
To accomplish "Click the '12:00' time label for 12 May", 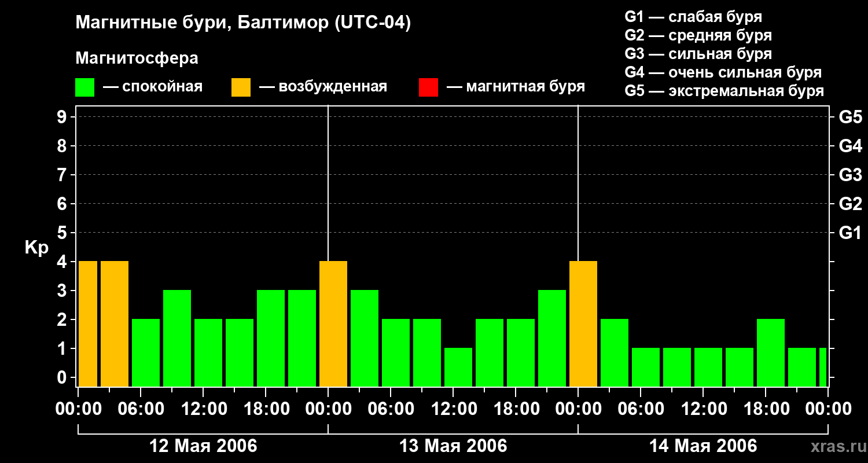I will [x=203, y=409].
